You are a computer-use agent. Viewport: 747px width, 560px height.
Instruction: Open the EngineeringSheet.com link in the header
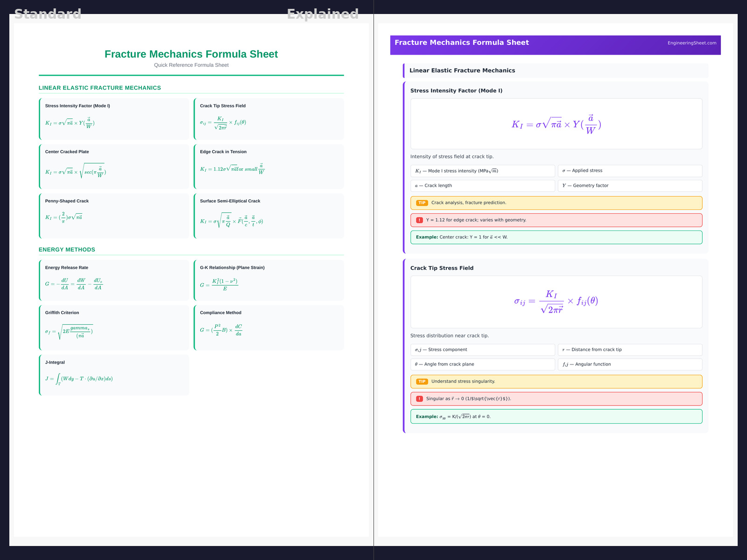[x=691, y=43]
